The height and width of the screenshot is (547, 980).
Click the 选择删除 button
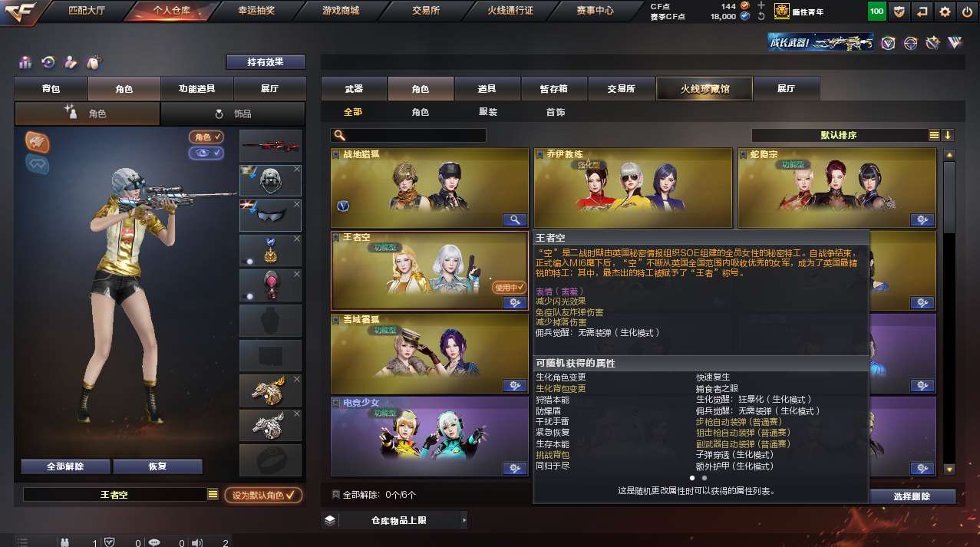pyautogui.click(x=912, y=496)
